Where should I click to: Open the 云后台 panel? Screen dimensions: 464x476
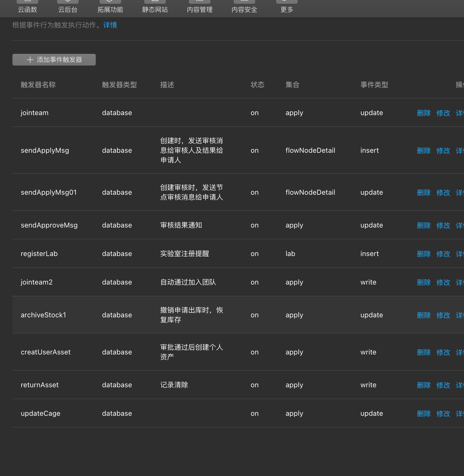pyautogui.click(x=68, y=9)
